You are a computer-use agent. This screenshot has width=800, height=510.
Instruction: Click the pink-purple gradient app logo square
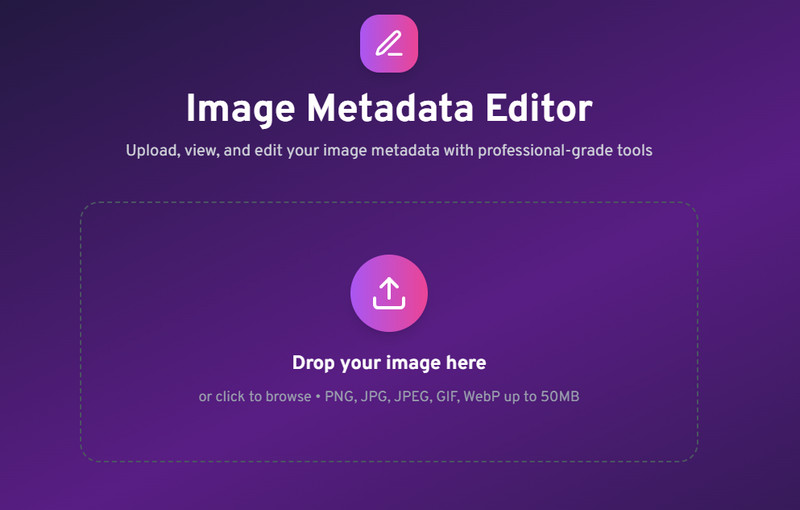tap(389, 43)
